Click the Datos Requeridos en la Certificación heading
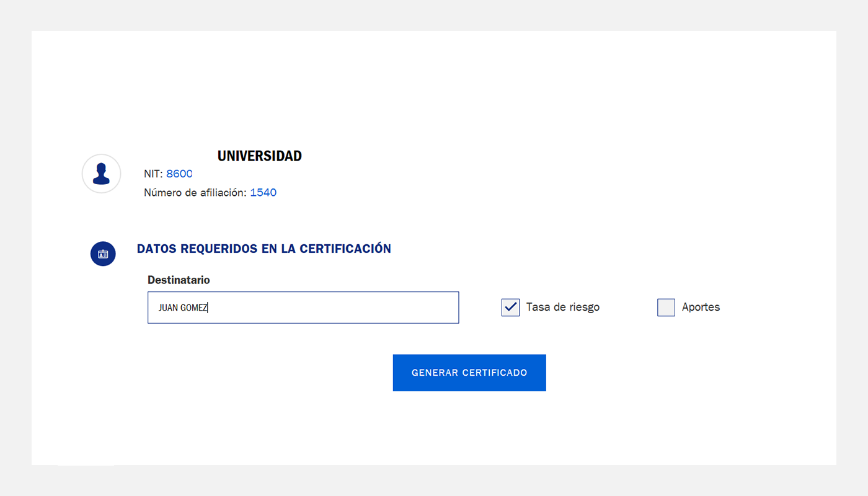The height and width of the screenshot is (496, 868). point(263,249)
